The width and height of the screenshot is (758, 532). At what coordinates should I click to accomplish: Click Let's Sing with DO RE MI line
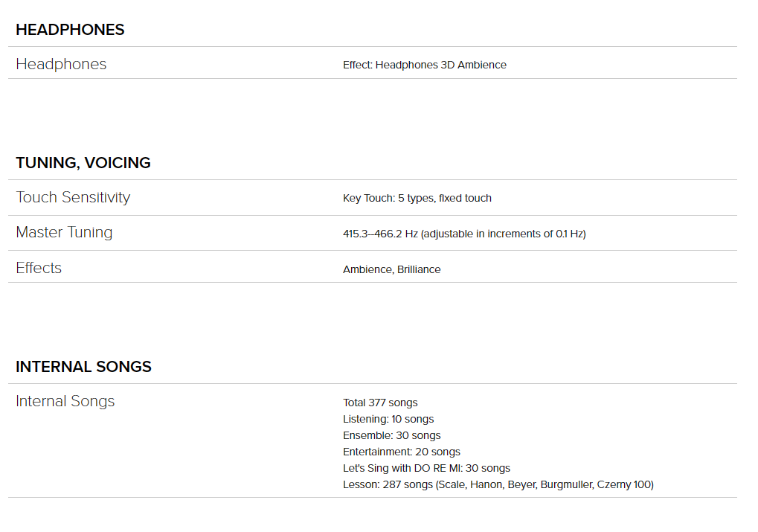pos(426,468)
